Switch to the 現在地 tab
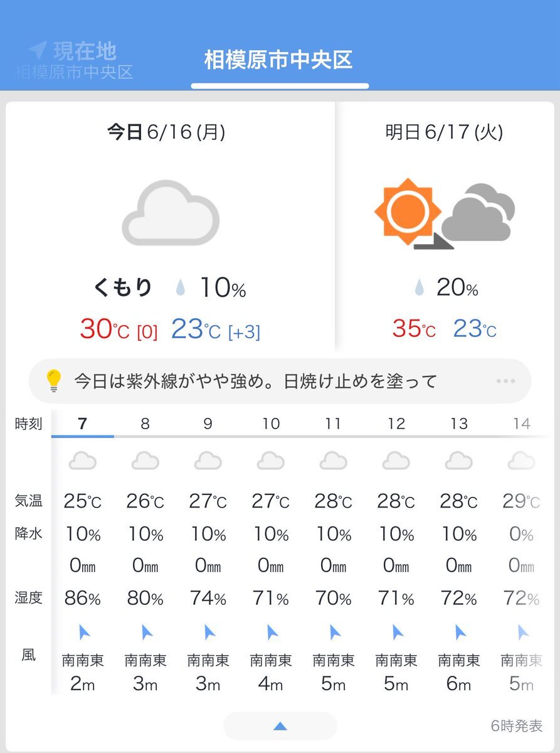560x753 pixels. [x=74, y=60]
